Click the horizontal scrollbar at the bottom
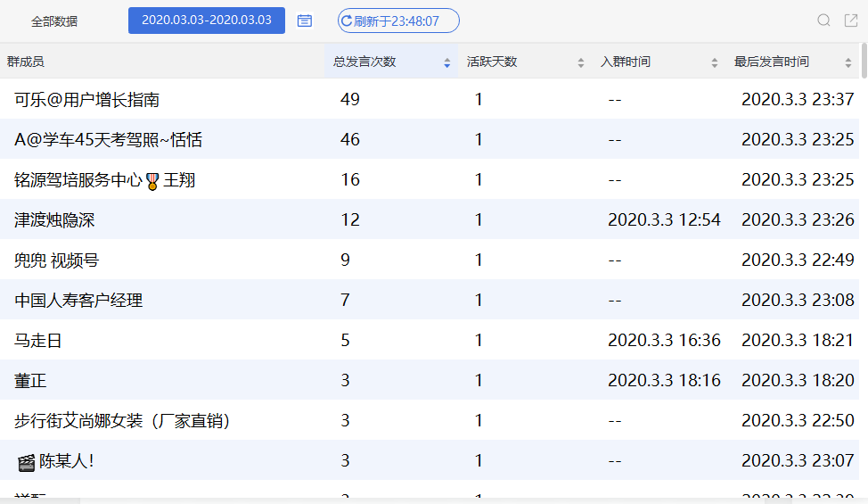Screen dimensions: 868x504 click(40, 500)
